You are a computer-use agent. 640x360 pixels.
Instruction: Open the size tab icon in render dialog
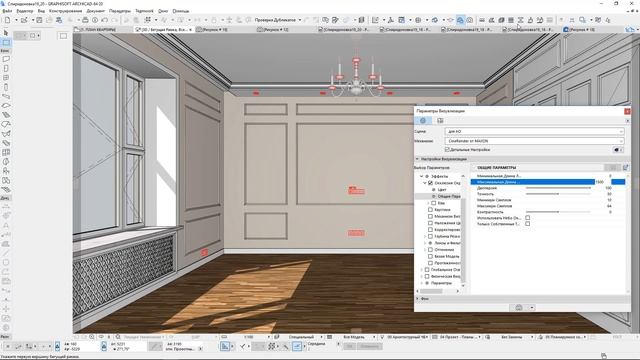click(440, 120)
